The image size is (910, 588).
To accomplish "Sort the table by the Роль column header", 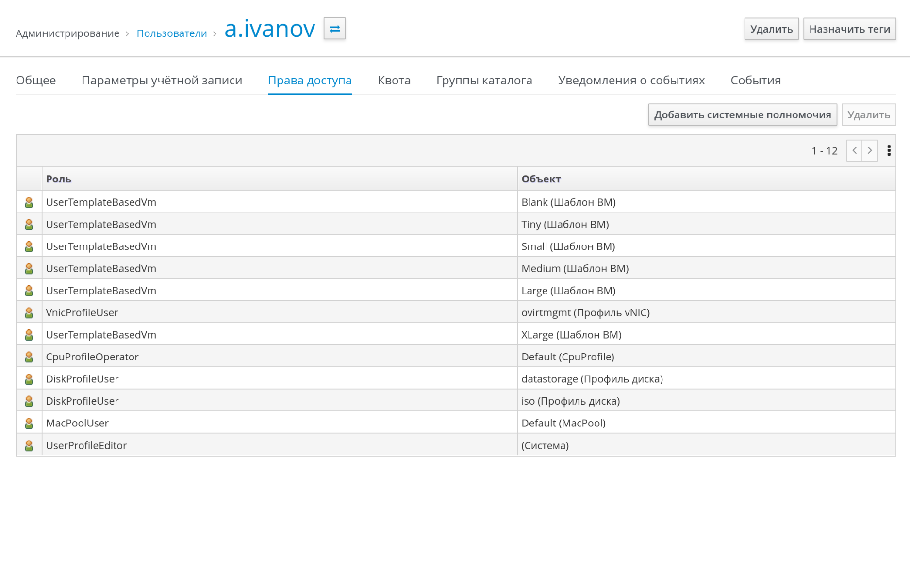I will pos(59,179).
